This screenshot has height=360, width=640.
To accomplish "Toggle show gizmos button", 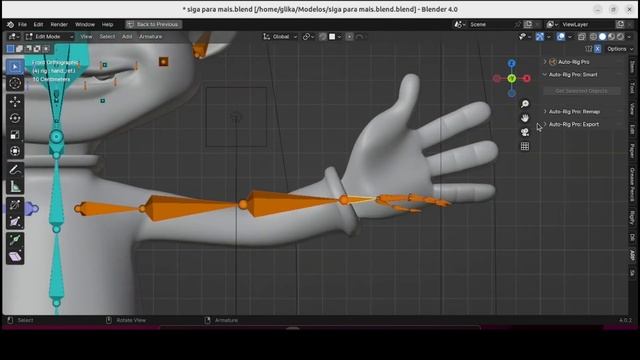I will (540, 37).
